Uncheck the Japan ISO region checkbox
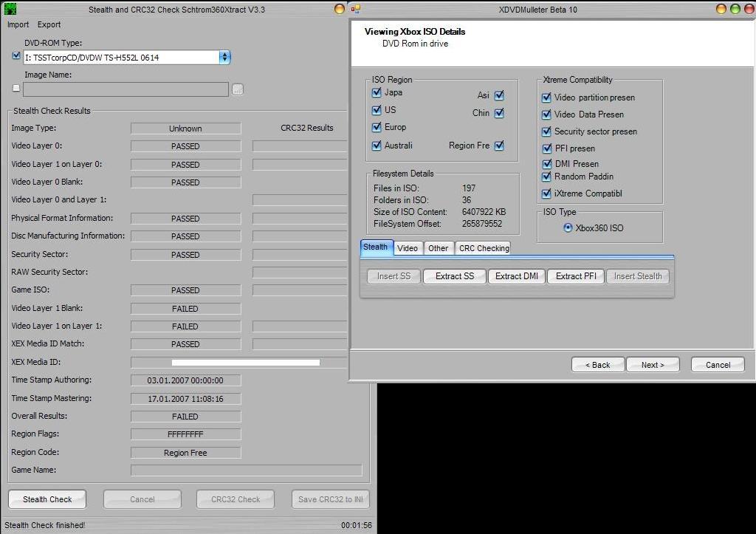Image resolution: width=756 pixels, height=534 pixels. (377, 93)
